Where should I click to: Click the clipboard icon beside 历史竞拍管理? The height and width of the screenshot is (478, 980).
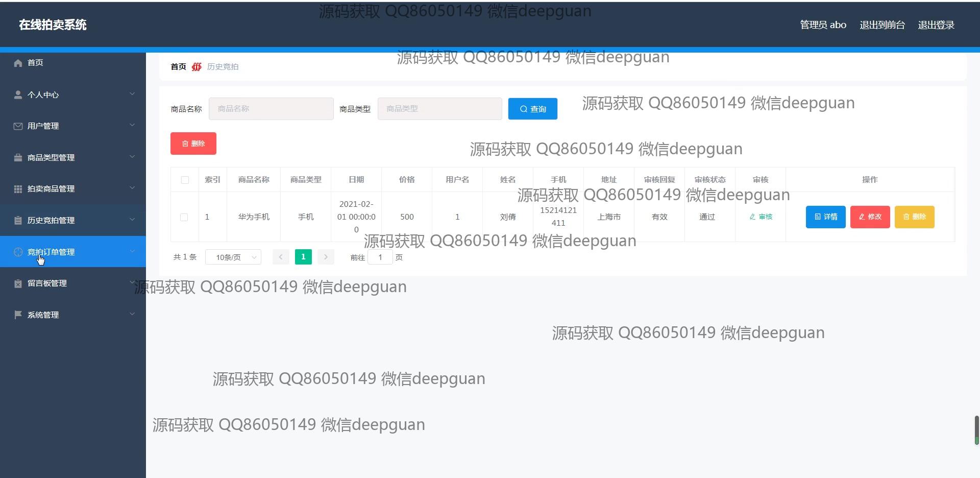18,221
